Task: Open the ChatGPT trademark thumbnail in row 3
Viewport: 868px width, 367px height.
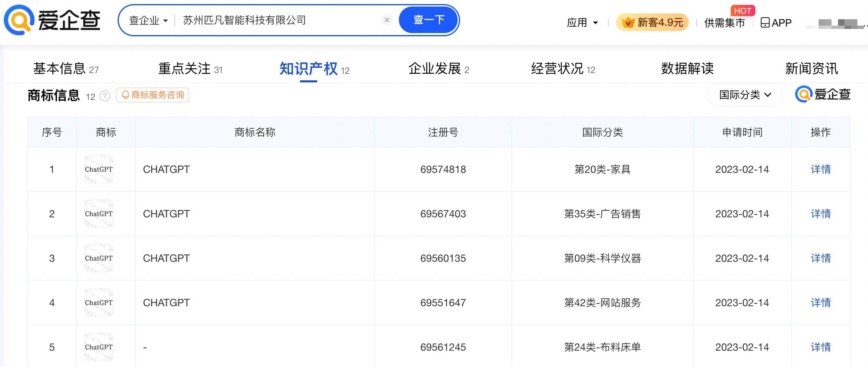Action: 99,258
